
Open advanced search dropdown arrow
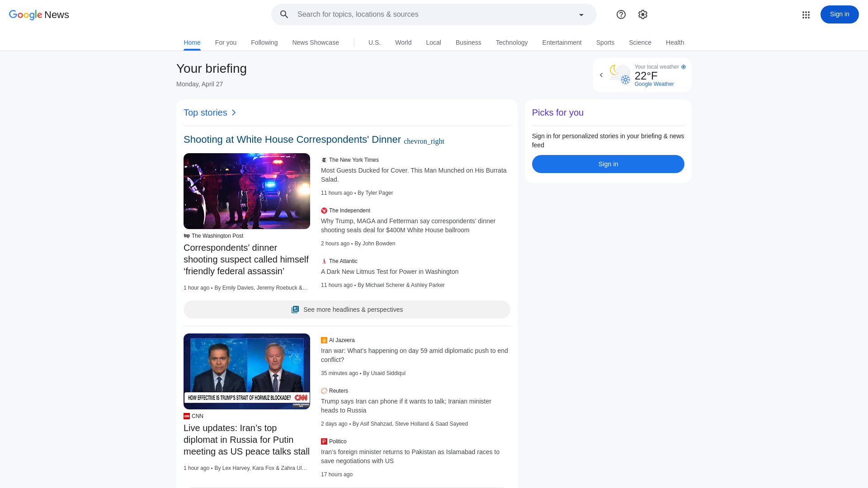click(581, 15)
